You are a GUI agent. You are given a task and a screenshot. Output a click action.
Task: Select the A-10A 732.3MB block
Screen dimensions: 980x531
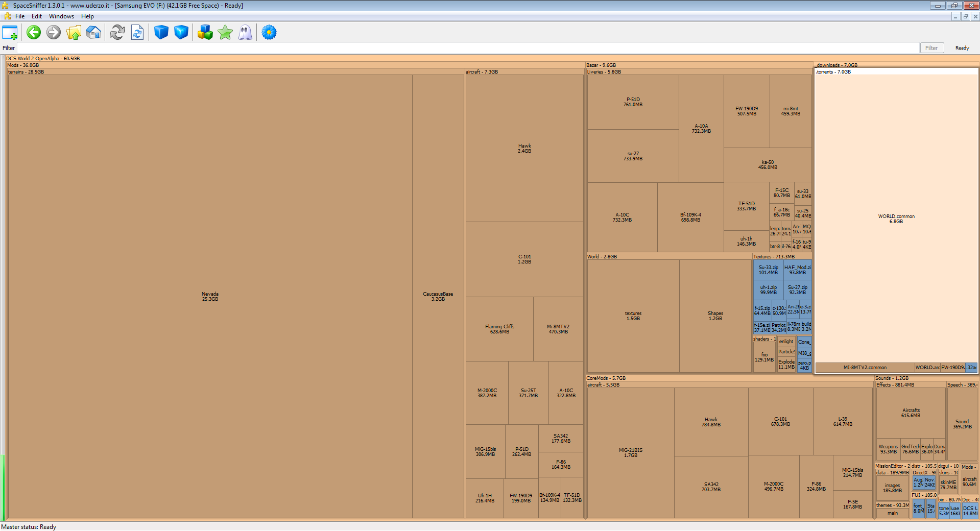[701, 129]
